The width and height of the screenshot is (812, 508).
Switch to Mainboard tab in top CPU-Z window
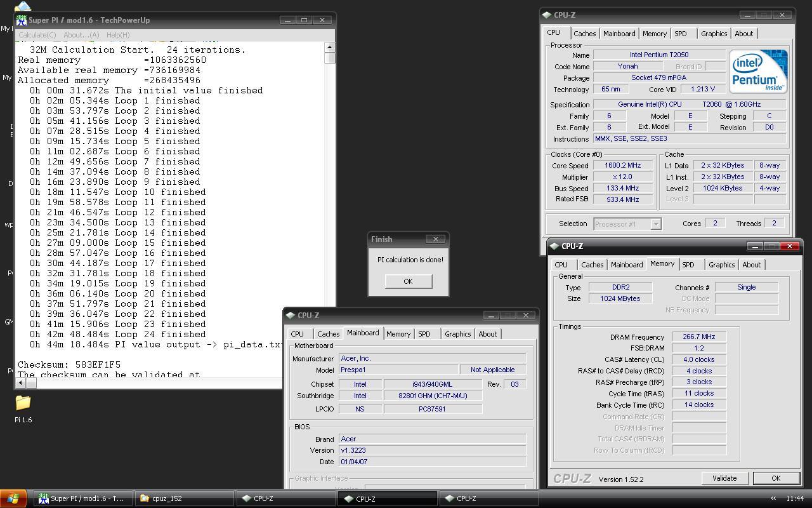[619, 34]
